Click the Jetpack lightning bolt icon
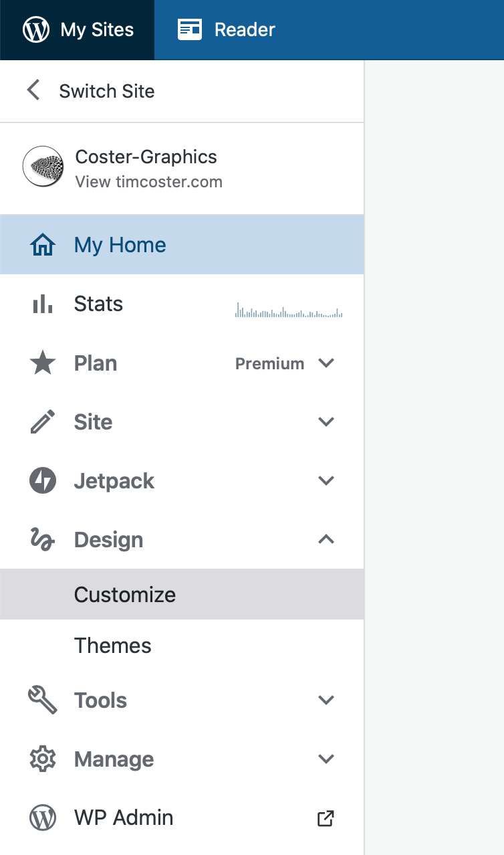This screenshot has width=504, height=855. [43, 481]
